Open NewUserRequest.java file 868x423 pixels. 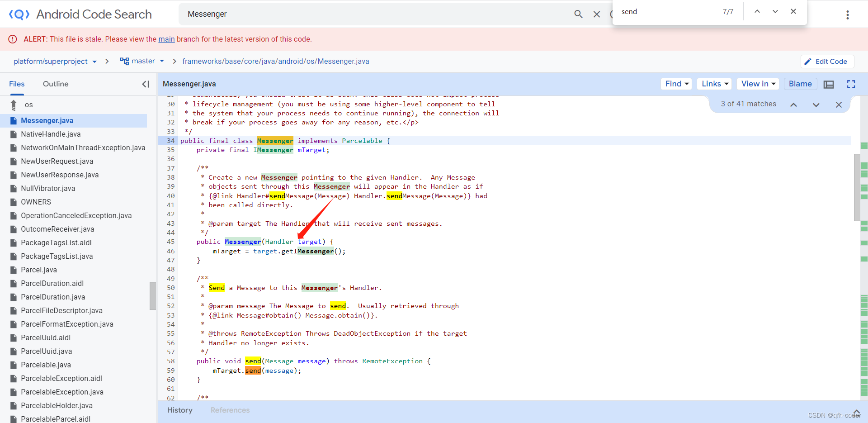pos(57,162)
